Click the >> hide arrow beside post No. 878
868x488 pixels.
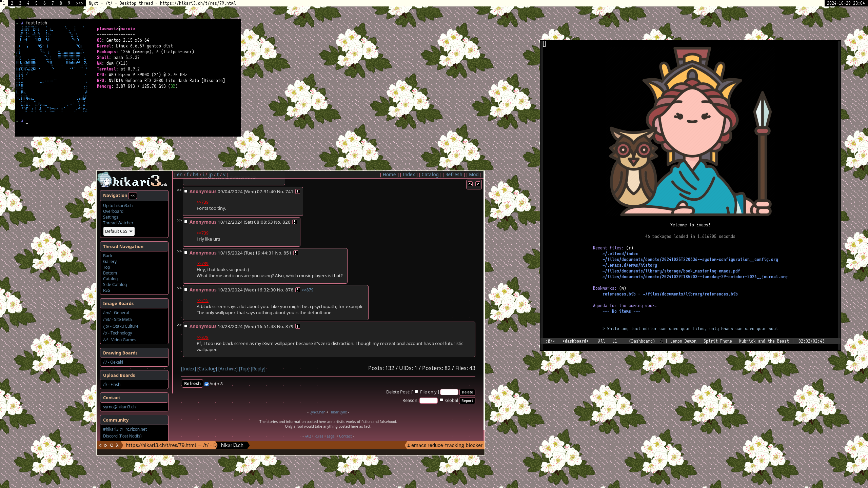point(179,288)
